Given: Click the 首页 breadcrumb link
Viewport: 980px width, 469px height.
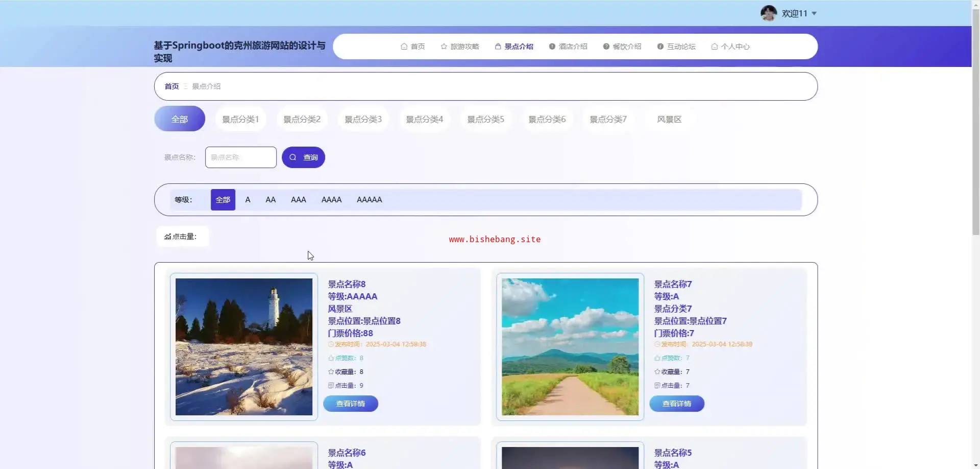Looking at the screenshot, I should [171, 86].
